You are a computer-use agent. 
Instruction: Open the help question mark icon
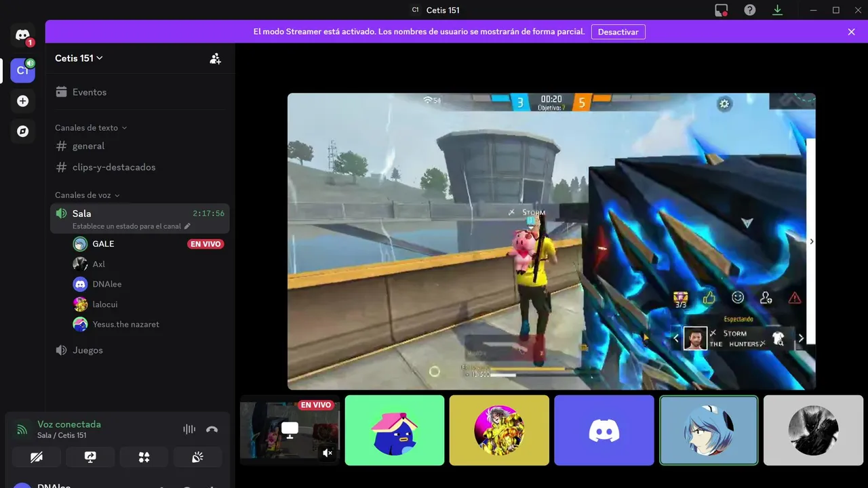coord(749,10)
